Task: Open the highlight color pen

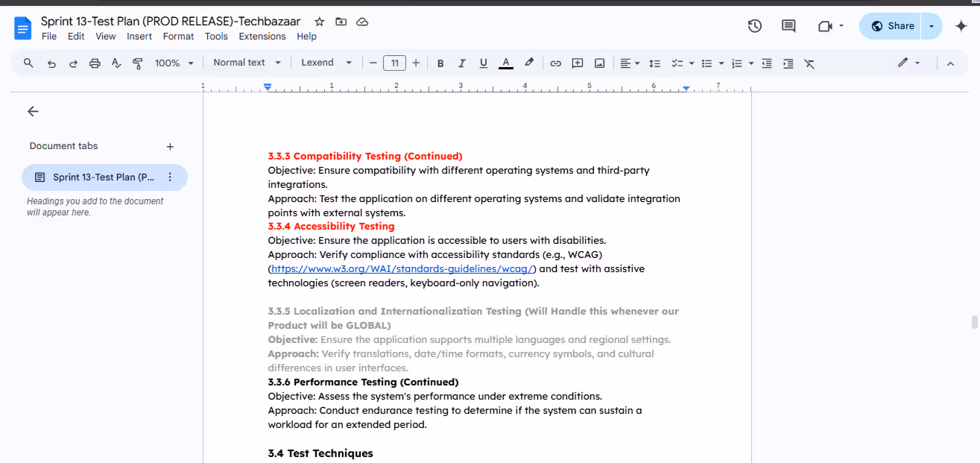Action: 528,63
